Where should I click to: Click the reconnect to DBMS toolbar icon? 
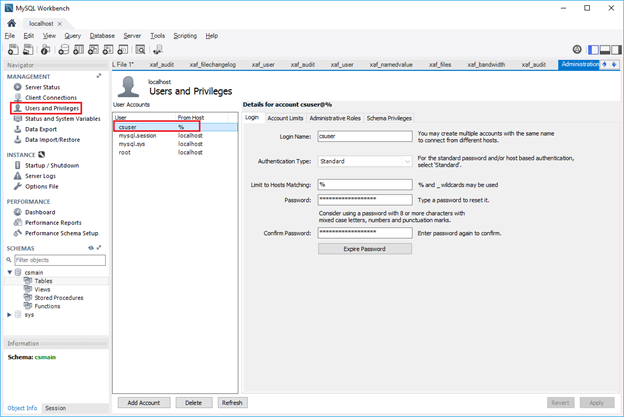(158, 50)
